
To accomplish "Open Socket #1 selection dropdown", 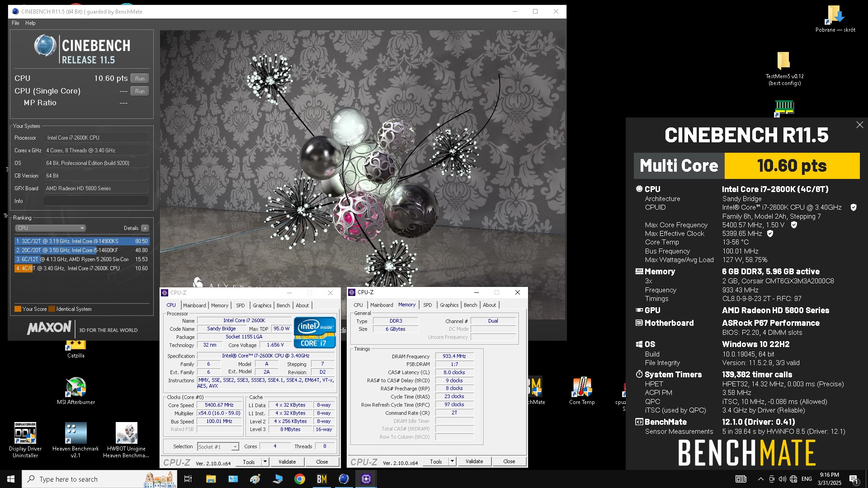I will point(218,446).
